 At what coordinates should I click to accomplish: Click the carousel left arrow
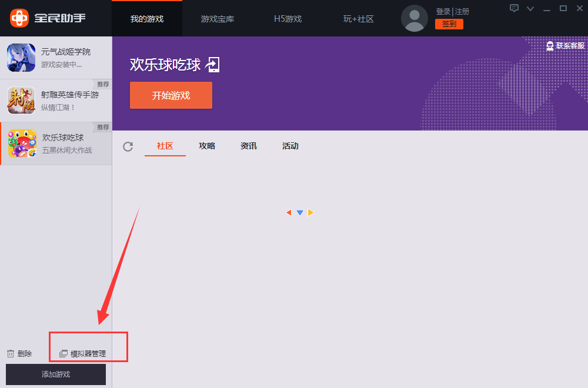pyautogui.click(x=289, y=212)
